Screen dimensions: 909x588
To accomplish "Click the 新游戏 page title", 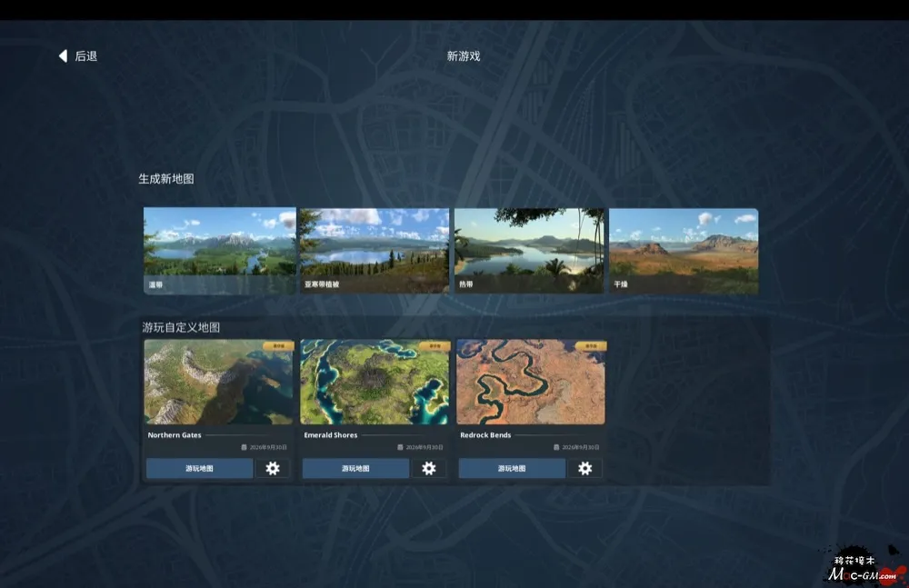I will 464,56.
